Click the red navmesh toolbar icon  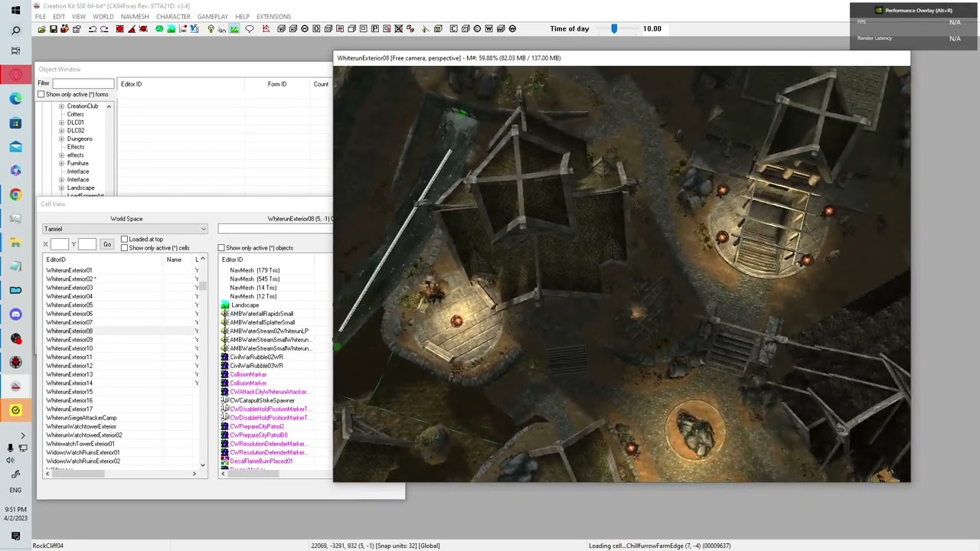(x=266, y=29)
